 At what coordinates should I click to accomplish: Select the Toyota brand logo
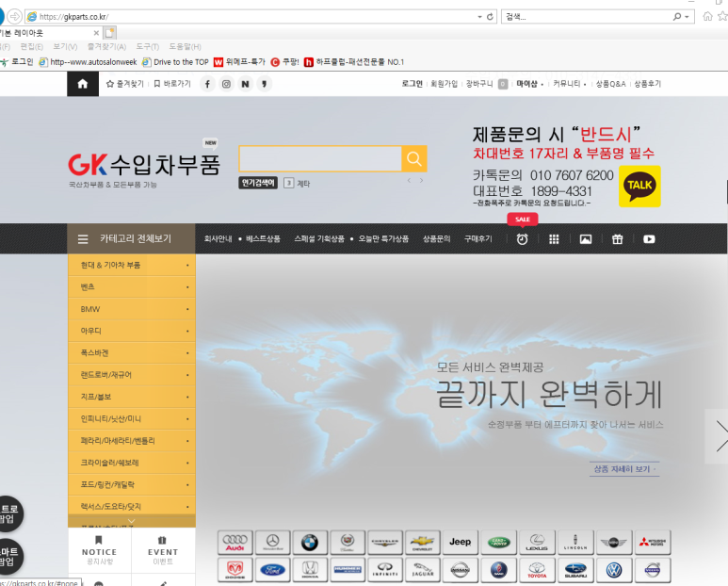pos(537,570)
